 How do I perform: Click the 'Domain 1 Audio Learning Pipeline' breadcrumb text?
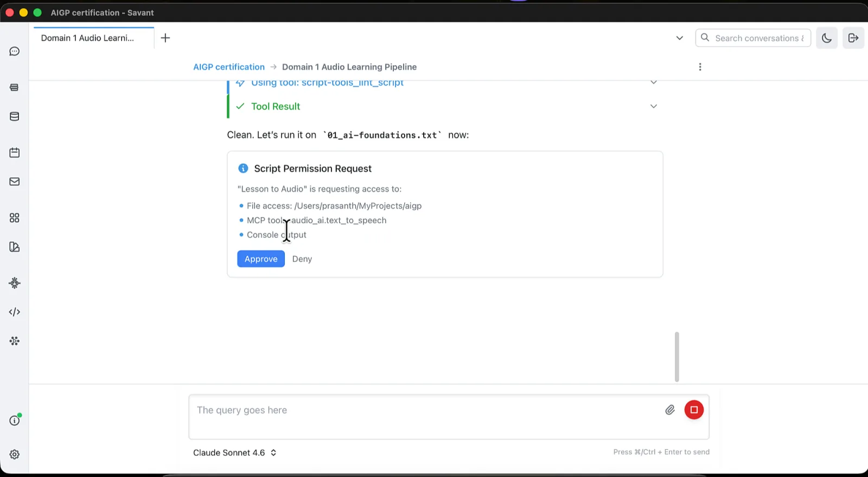[x=349, y=67]
